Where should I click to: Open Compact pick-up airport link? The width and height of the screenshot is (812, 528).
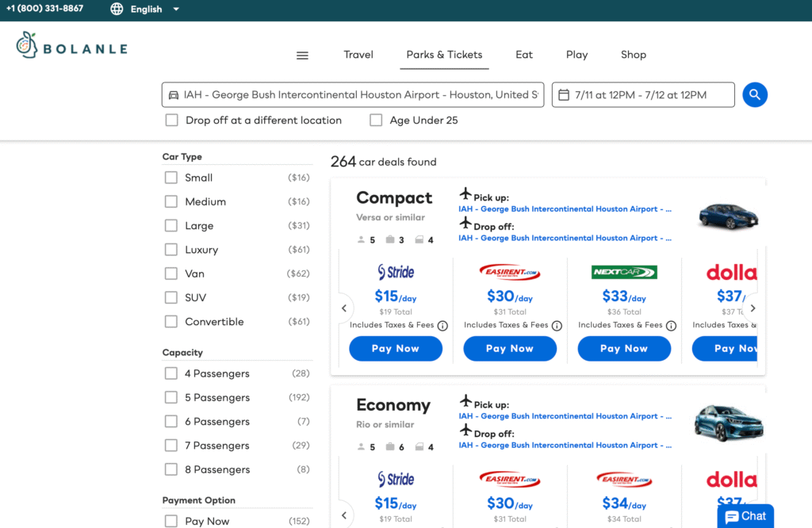(565, 209)
